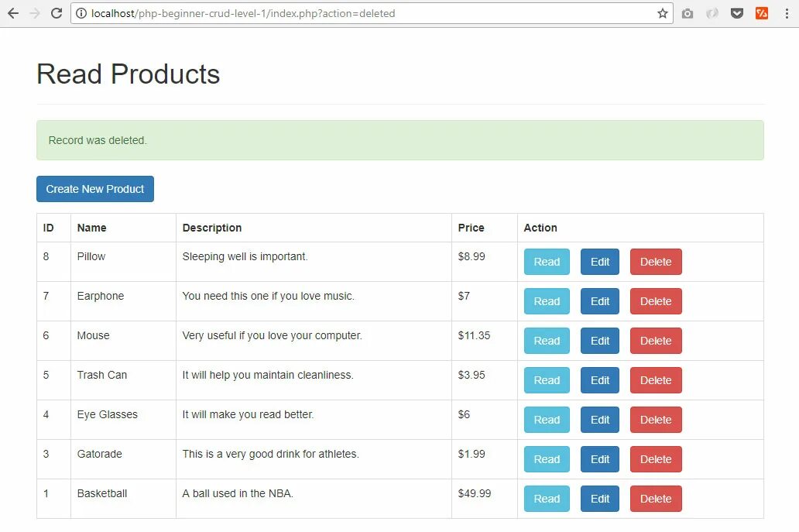This screenshot has width=799, height=532.
Task: Delete the Gatorade product
Action: click(x=656, y=459)
